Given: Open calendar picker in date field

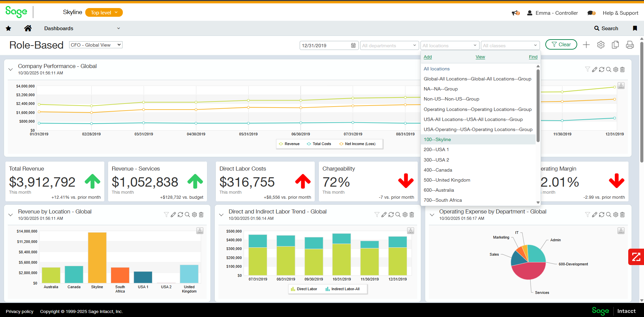Looking at the screenshot, I should coord(353,46).
